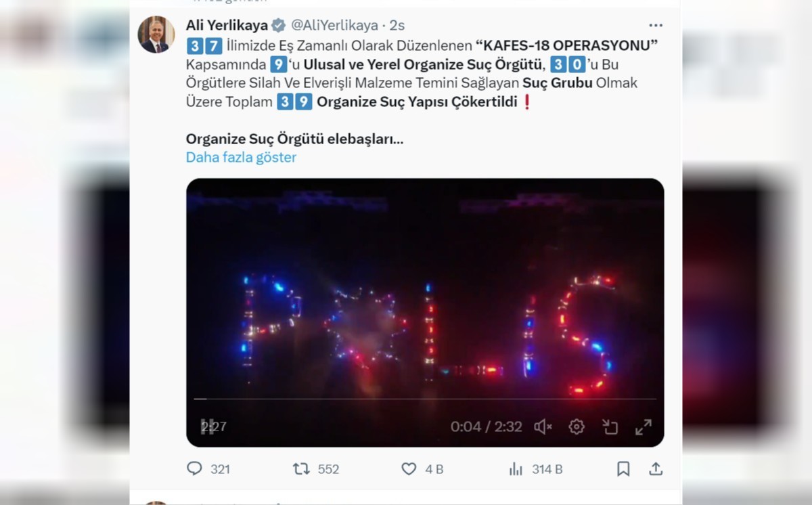Open the Ali Yerlikaya display name link
This screenshot has height=505, width=812.
coord(226,26)
